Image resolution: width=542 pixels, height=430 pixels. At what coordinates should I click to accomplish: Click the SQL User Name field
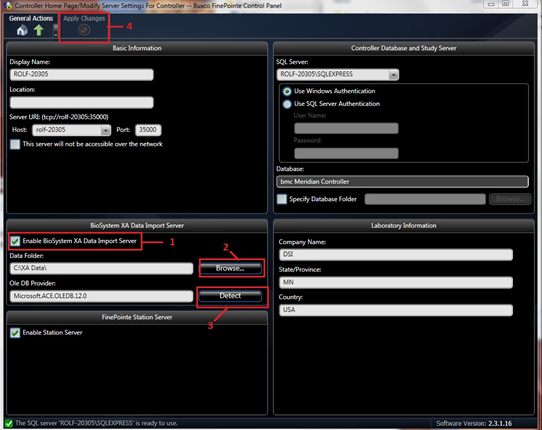coord(346,128)
